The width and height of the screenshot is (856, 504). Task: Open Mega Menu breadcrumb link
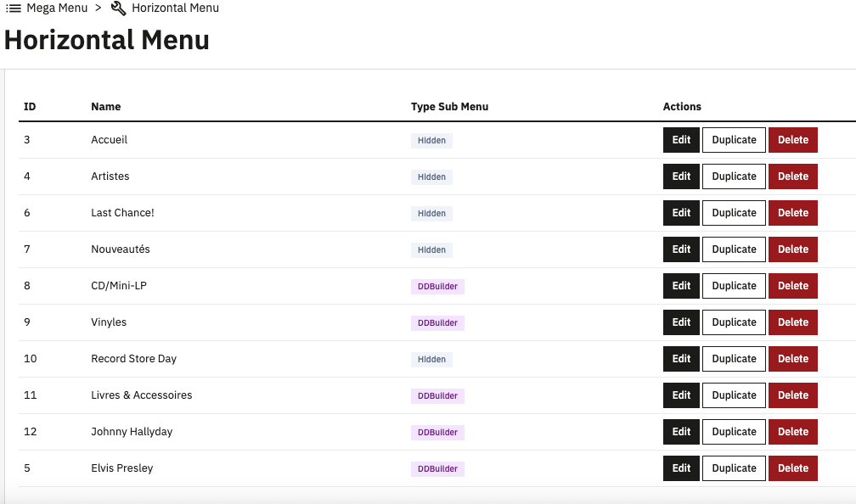(57, 8)
